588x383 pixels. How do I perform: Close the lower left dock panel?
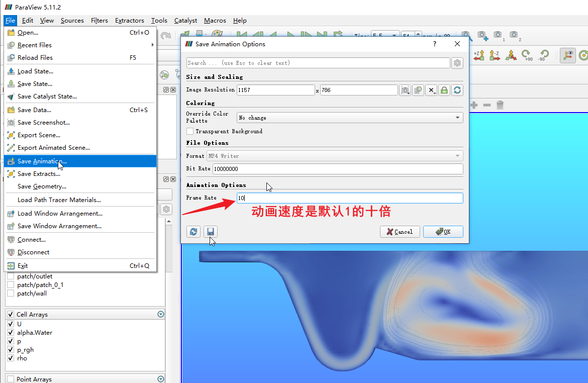(x=173, y=179)
